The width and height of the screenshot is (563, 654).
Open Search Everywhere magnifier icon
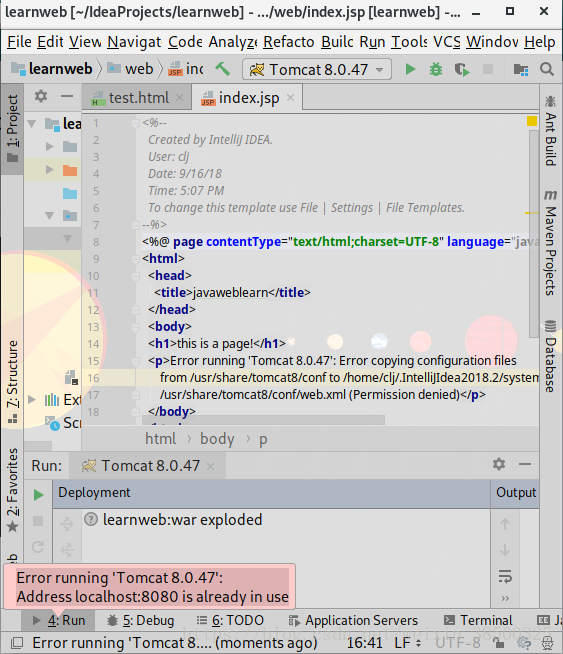pos(547,69)
